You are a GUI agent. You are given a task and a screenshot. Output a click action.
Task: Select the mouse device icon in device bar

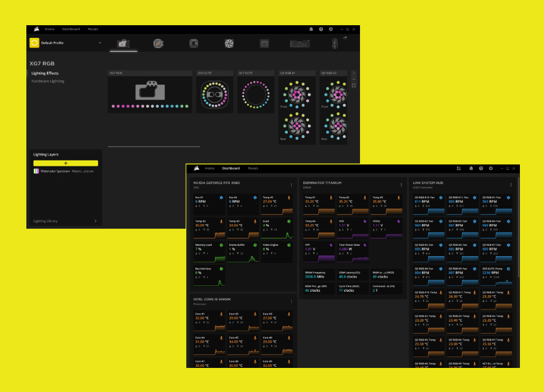point(335,44)
